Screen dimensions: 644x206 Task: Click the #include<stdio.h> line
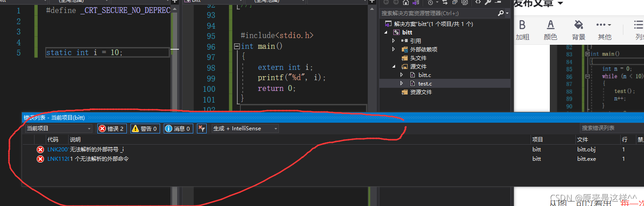277,35
